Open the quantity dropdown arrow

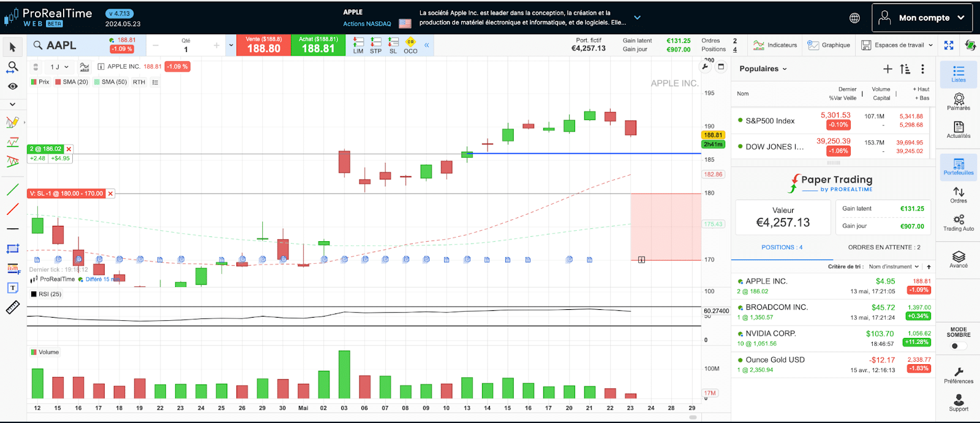[231, 45]
